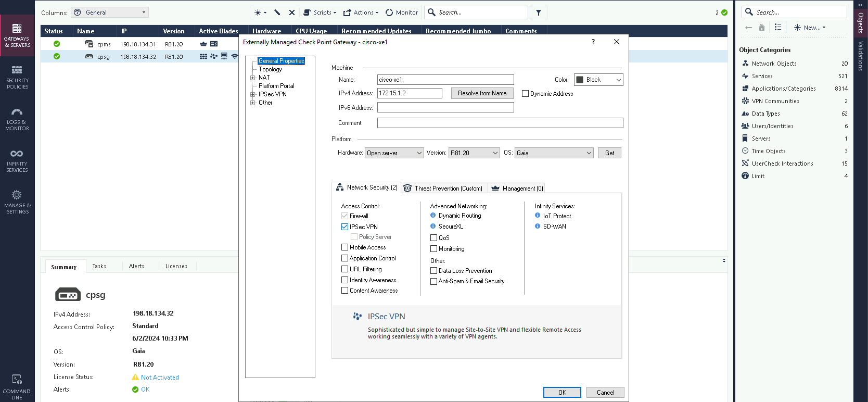Switch to Threat Prevention (Custom) tab
This screenshot has height=402, width=868.
443,188
